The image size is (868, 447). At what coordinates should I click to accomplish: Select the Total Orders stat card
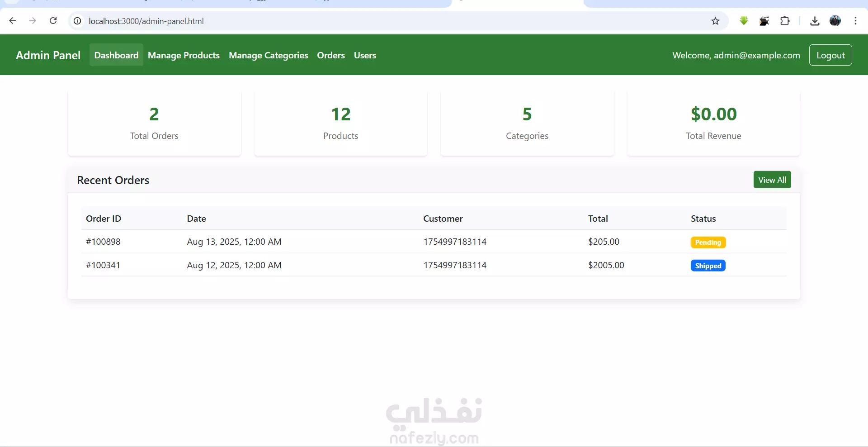(154, 123)
